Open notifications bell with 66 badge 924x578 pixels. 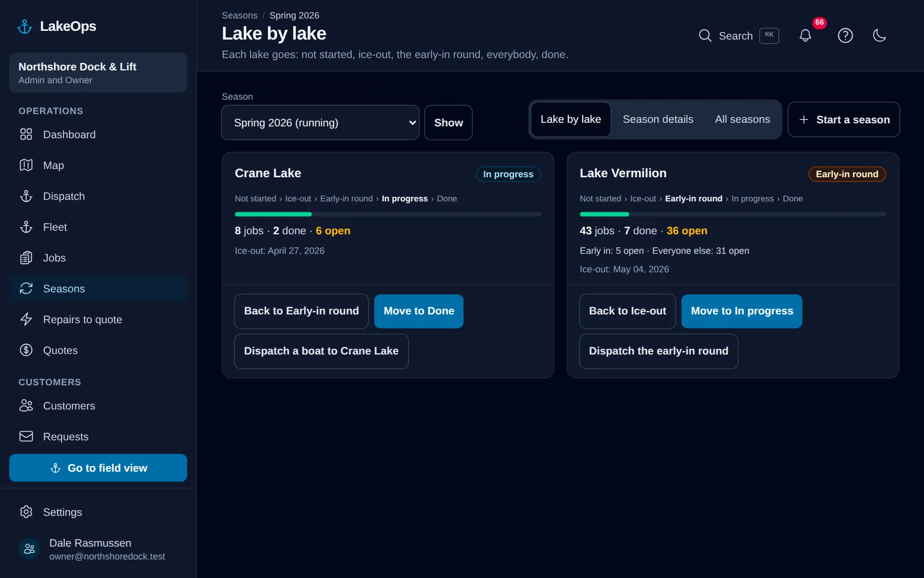[805, 35]
